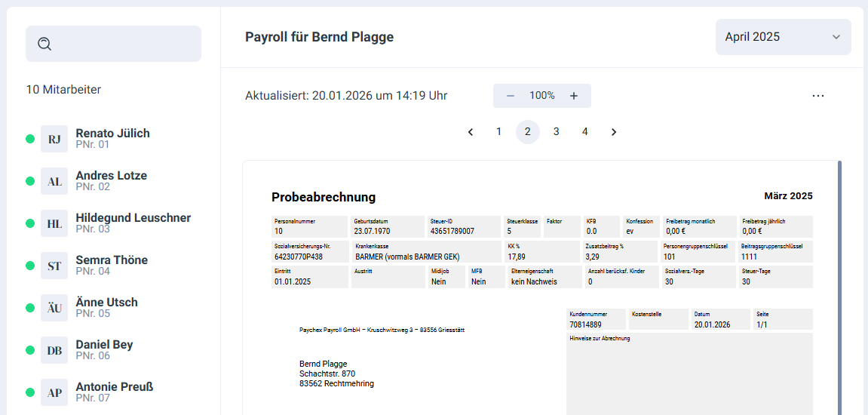Click the document vertical scrollbar
Screen dimensions: 868x415
839,287
